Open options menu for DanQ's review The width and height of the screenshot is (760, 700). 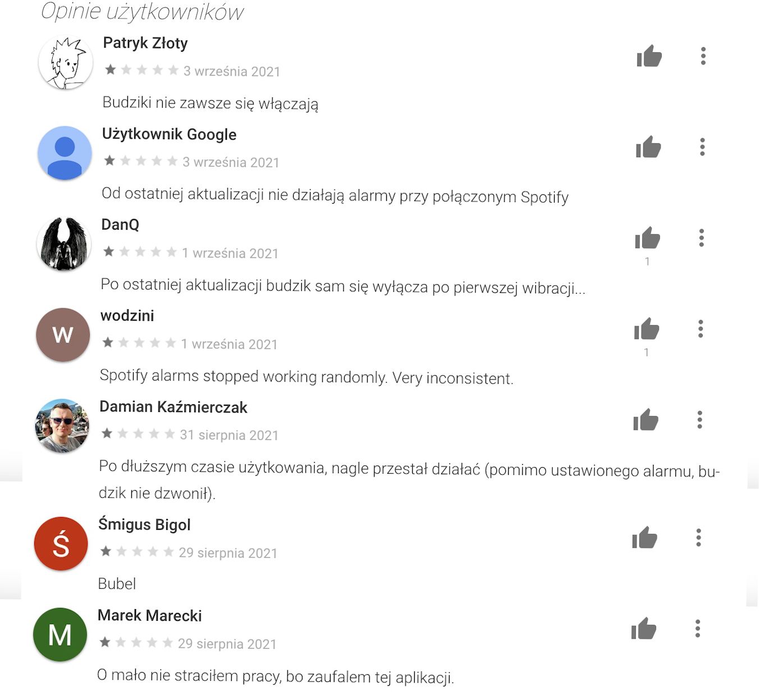(701, 238)
